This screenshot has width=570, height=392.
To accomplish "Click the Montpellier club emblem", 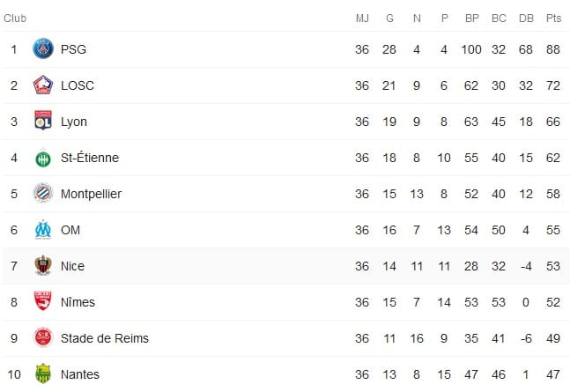I will tap(43, 193).
